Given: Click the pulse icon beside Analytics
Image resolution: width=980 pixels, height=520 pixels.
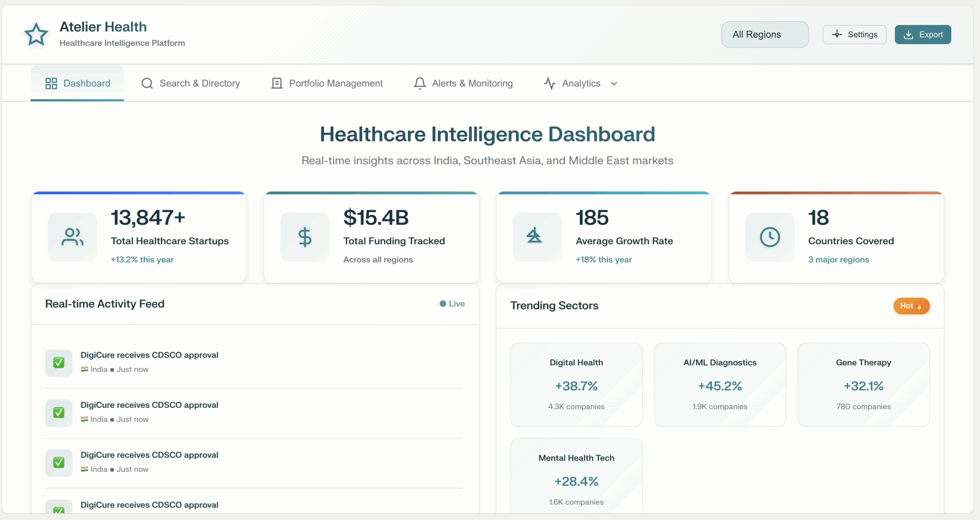Looking at the screenshot, I should click(550, 83).
